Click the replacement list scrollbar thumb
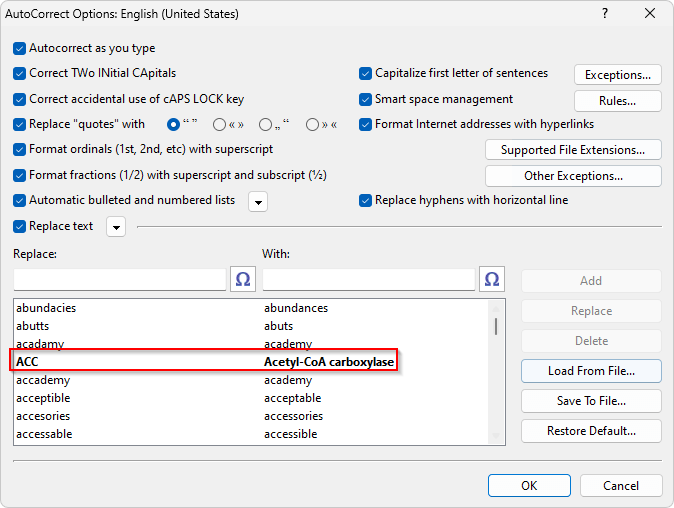The image size is (674, 508). tap(496, 326)
